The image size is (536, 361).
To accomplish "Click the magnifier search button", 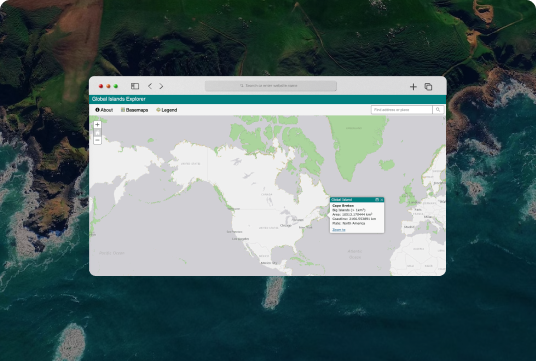I will 438,110.
